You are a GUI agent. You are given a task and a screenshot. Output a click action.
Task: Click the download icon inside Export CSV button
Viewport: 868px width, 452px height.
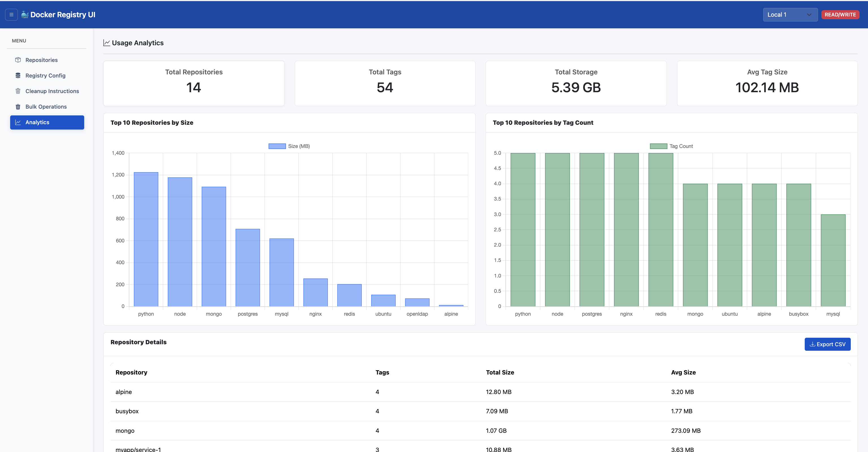813,344
